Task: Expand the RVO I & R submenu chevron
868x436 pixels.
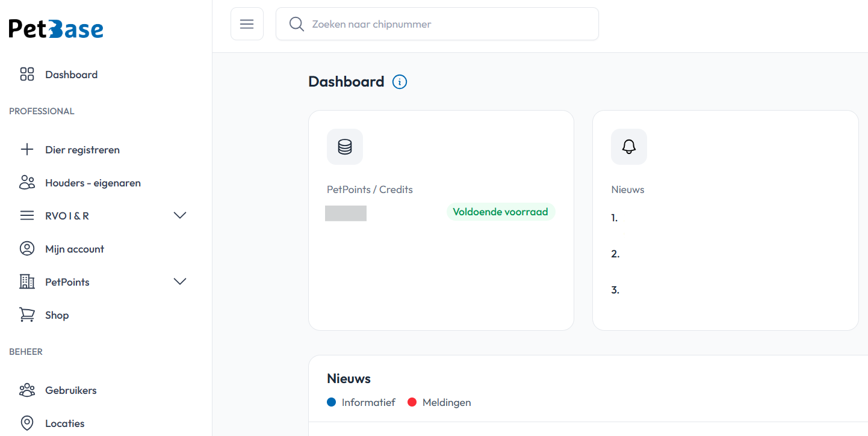Action: (180, 215)
